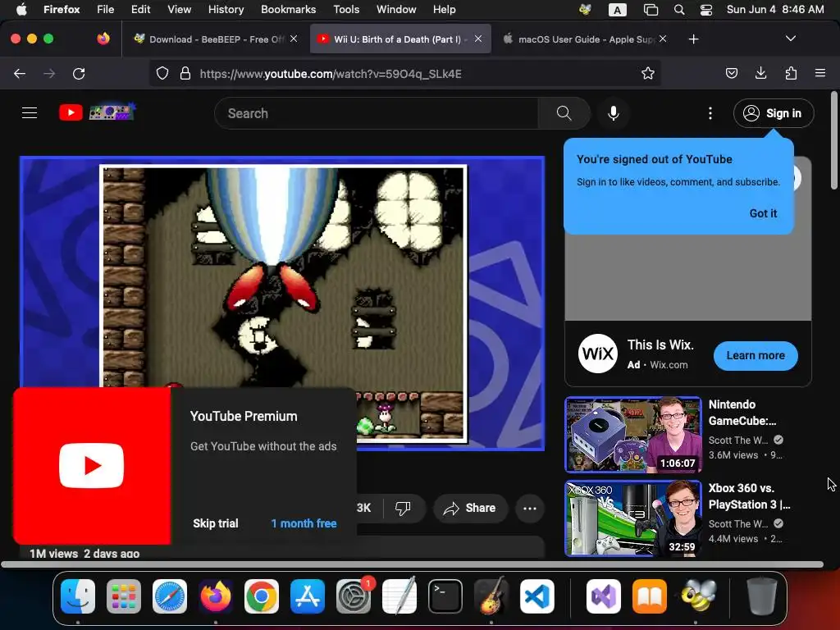
Task: Open System Settings from the Dock
Action: pos(354,596)
